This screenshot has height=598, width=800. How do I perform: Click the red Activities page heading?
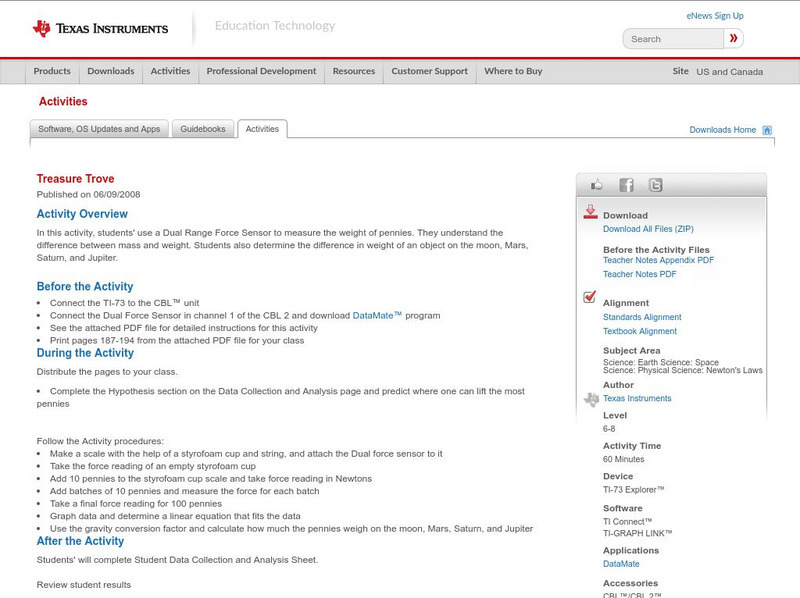click(x=63, y=102)
